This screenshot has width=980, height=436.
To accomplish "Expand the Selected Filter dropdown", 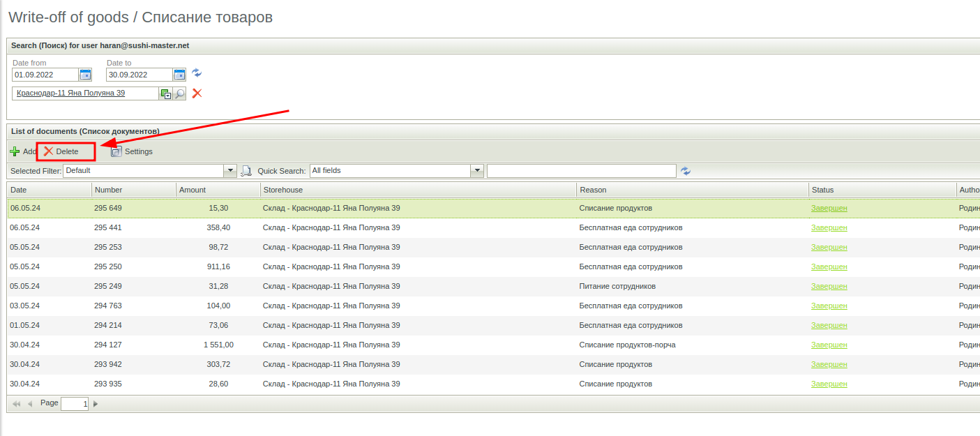I will pyautogui.click(x=231, y=170).
